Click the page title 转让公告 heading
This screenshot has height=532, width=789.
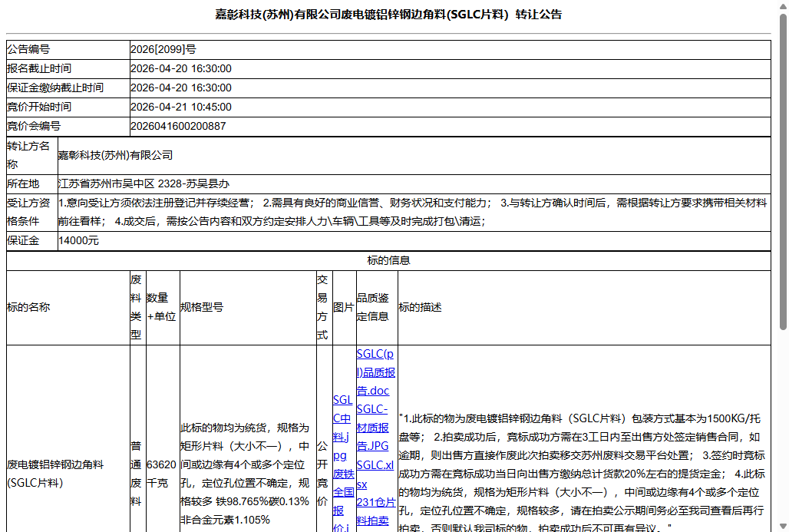point(388,15)
